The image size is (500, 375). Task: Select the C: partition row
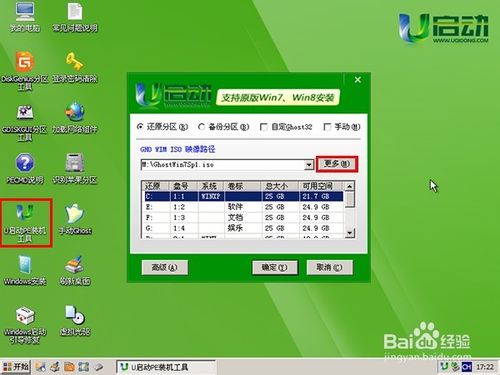tap(243, 196)
